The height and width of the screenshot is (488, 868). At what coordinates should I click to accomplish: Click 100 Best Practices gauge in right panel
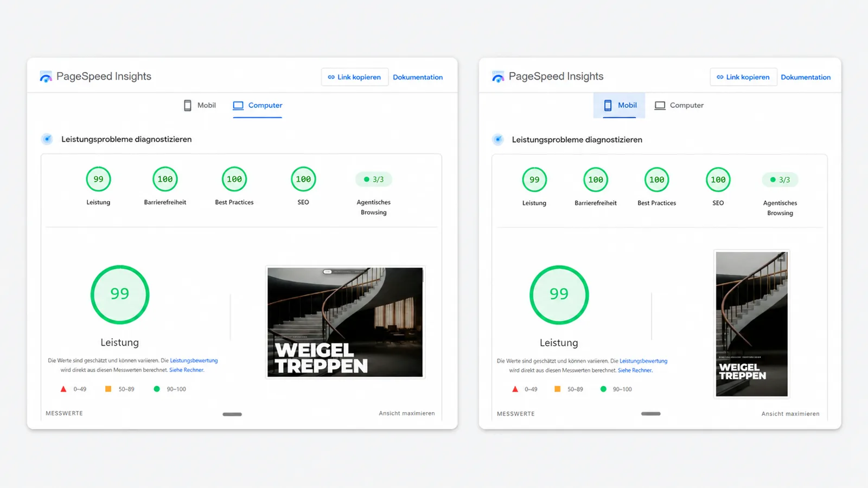[657, 180]
